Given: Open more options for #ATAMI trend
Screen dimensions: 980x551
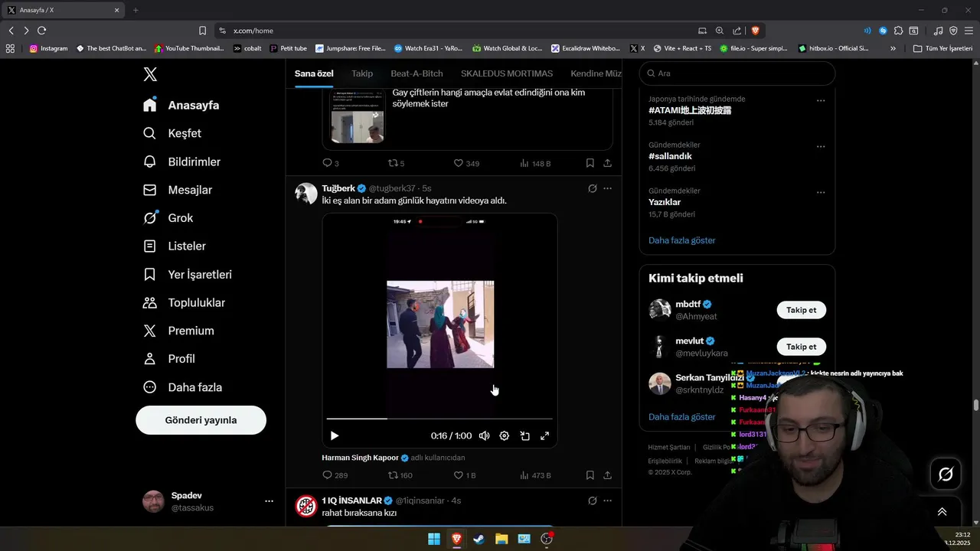Looking at the screenshot, I should point(821,100).
